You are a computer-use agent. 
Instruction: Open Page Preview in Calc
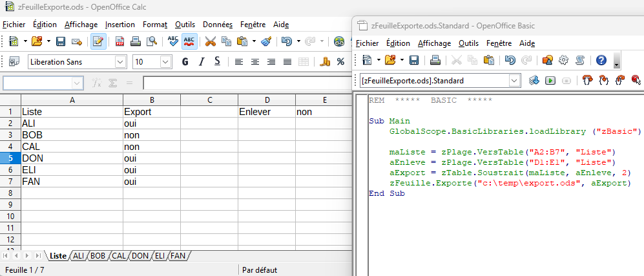tap(152, 41)
